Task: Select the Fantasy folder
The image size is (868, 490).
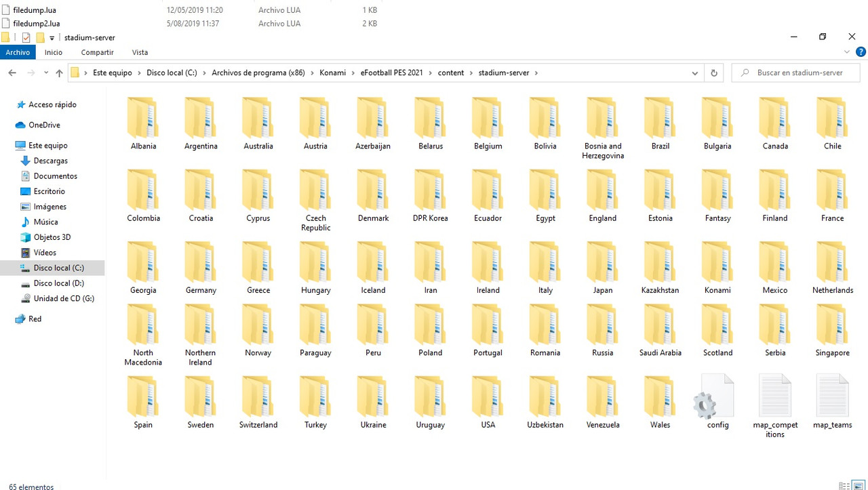Action: [717, 196]
